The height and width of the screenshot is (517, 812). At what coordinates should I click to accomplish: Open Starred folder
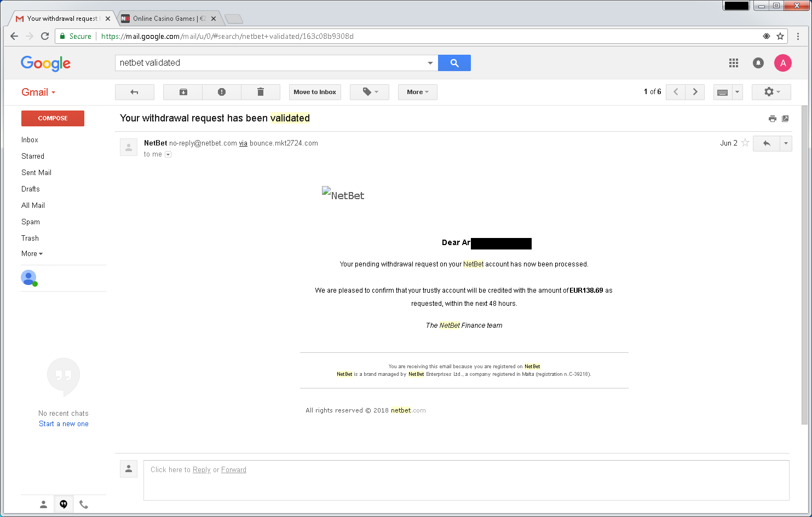pos(33,156)
